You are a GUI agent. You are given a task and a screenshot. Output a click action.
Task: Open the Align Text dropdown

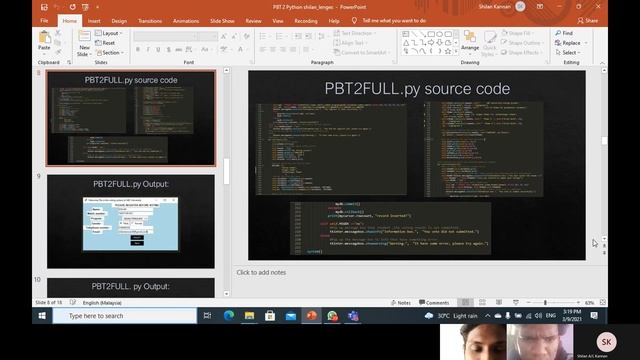(350, 43)
